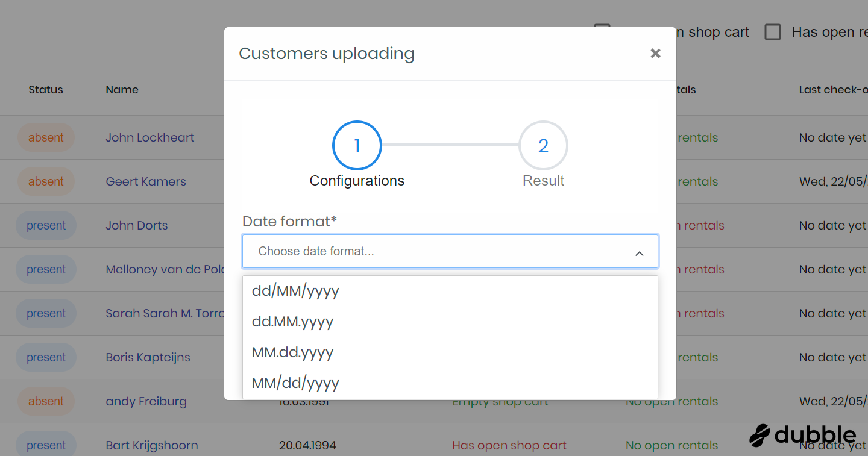
Task: Click step 1 Configurations circle
Action: pyautogui.click(x=357, y=146)
